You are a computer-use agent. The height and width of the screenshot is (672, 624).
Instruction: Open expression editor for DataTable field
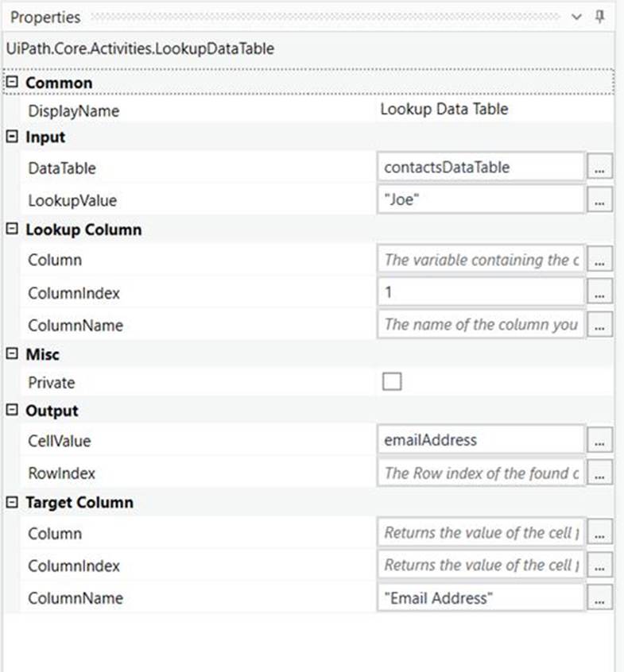pyautogui.click(x=600, y=168)
